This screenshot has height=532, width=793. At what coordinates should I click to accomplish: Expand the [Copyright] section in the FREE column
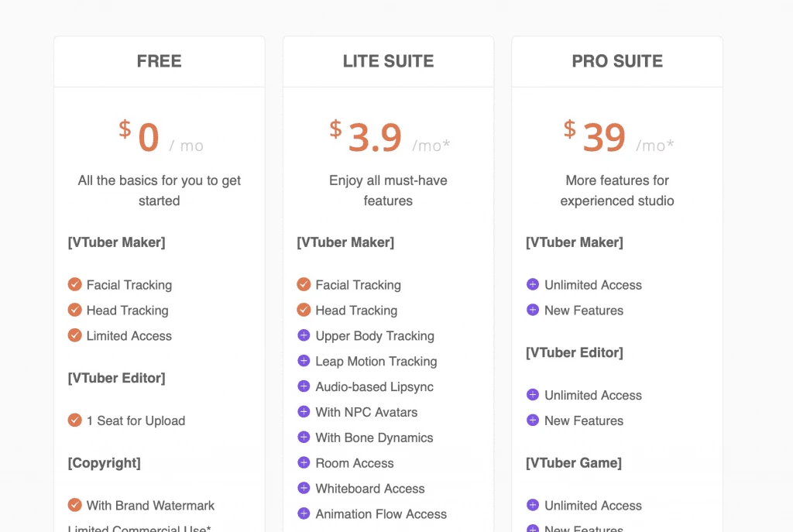pyautogui.click(x=105, y=463)
